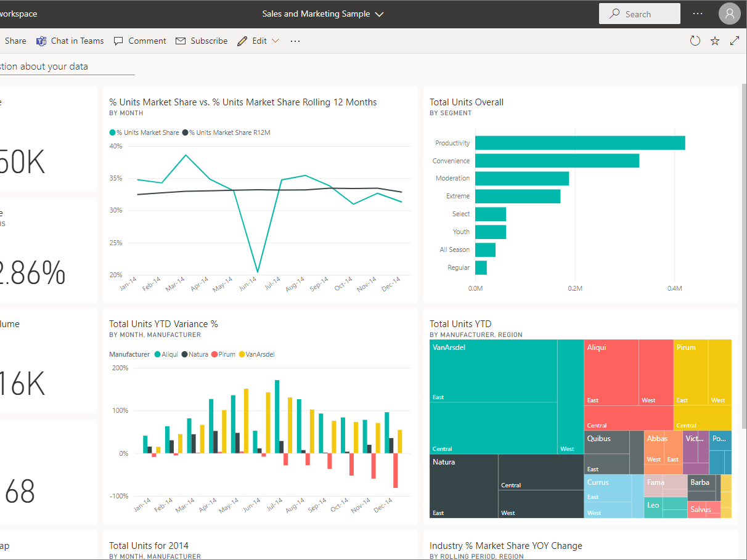Click the Search box in header
Viewport: 747px width, 560px height.
pos(640,14)
